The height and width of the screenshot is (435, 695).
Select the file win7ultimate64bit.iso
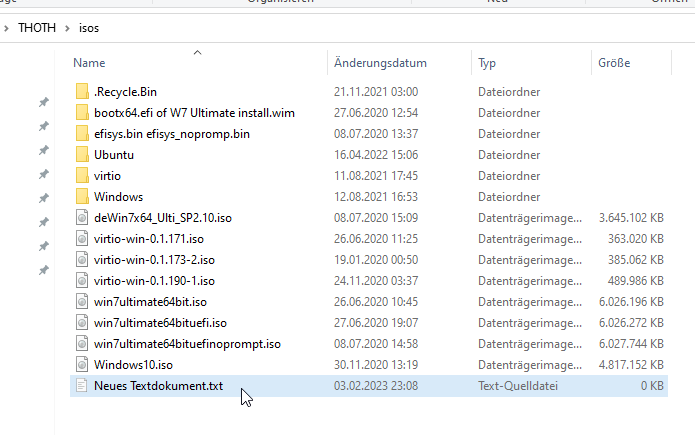tap(150, 302)
